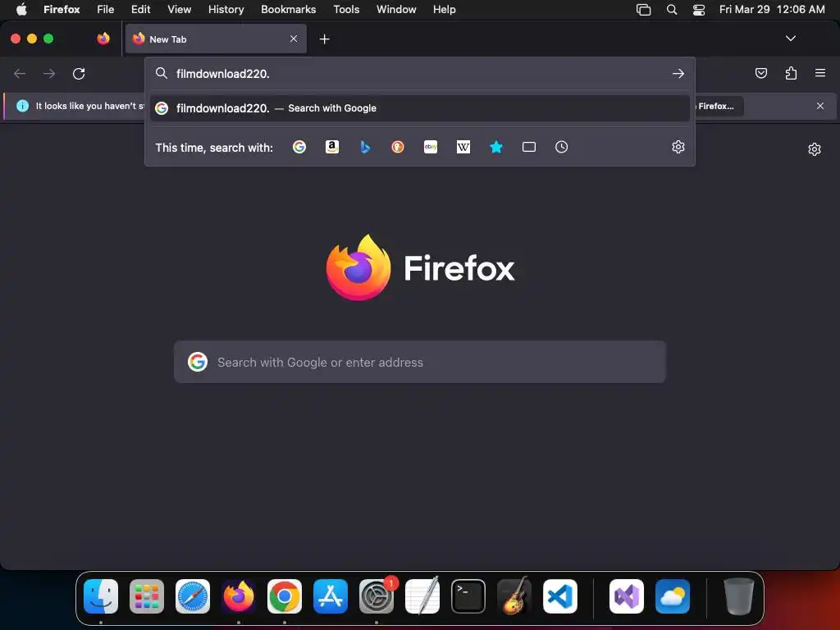The width and height of the screenshot is (840, 630).
Task: Open the File menu
Action: [x=105, y=10]
